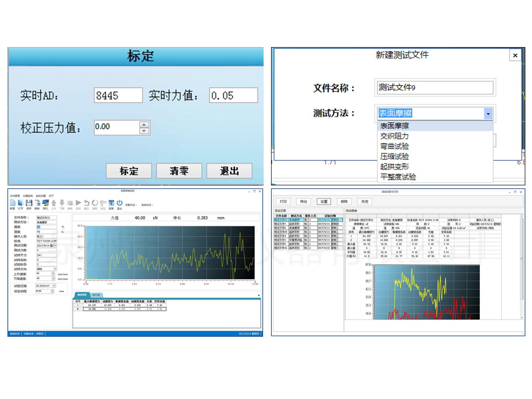Select the 测试文件7 record row
532x399 pixels.
pos(280,224)
